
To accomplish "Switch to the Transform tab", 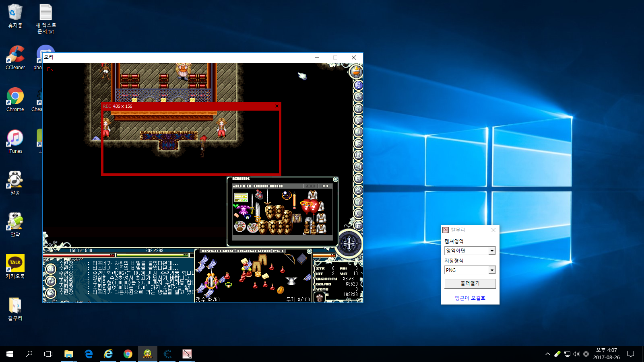I will click(x=253, y=251).
